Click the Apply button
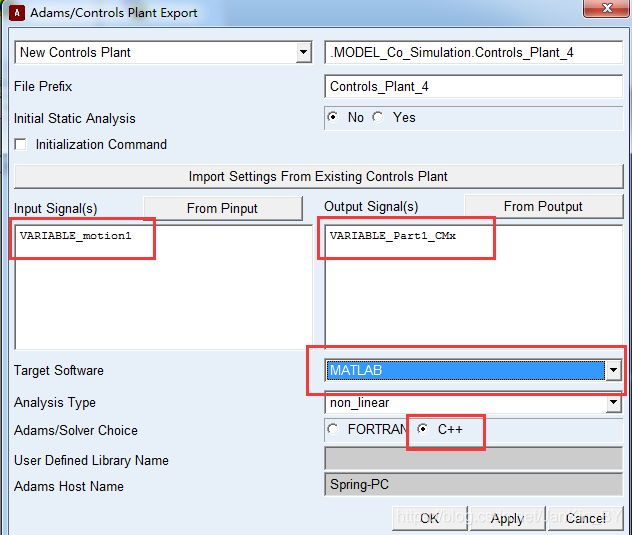632x535 pixels. tap(507, 518)
